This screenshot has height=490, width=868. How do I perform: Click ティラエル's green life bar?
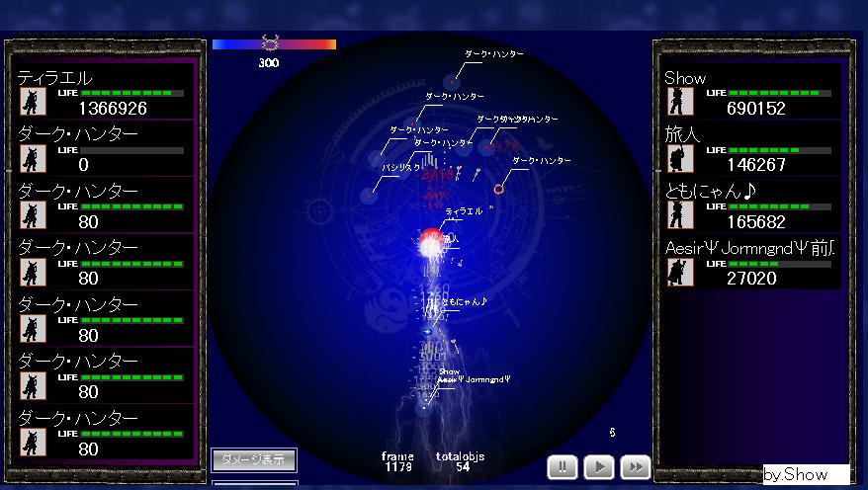point(131,93)
